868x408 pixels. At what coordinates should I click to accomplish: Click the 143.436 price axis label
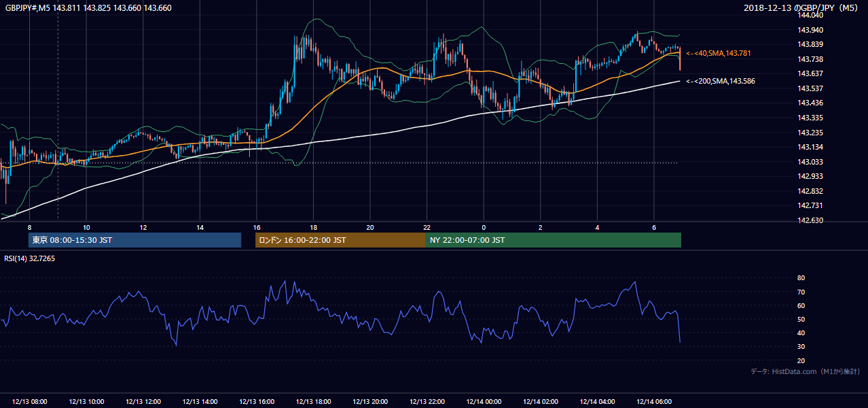coord(810,103)
